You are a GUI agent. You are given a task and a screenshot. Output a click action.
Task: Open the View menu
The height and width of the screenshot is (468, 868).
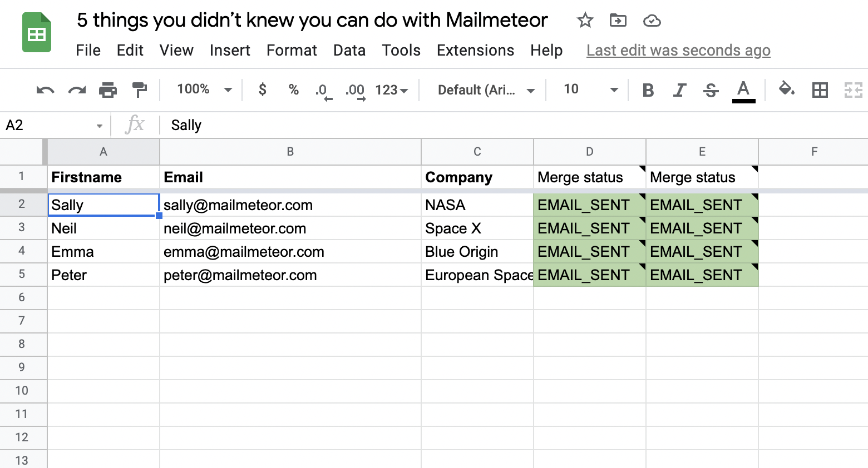click(x=176, y=51)
